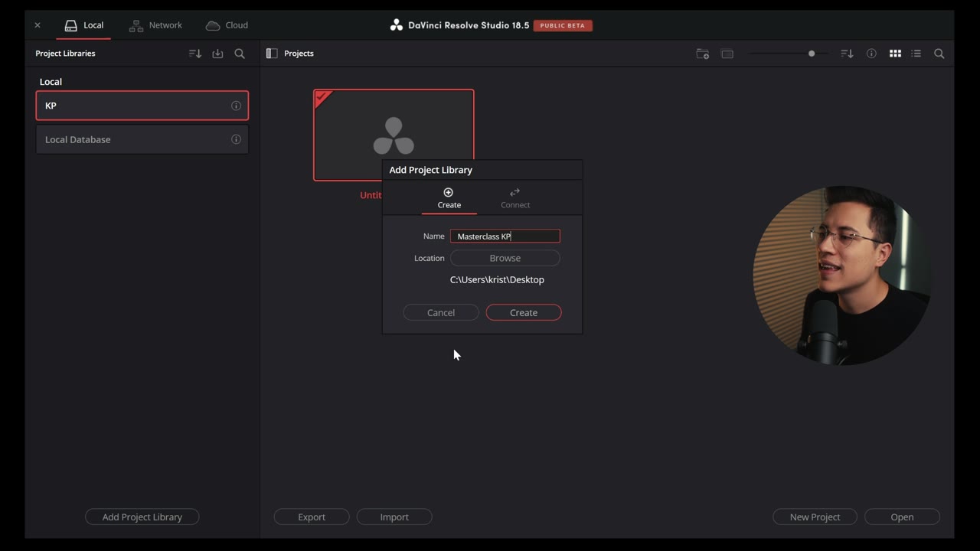
Task: Click the New Project button
Action: (x=815, y=517)
